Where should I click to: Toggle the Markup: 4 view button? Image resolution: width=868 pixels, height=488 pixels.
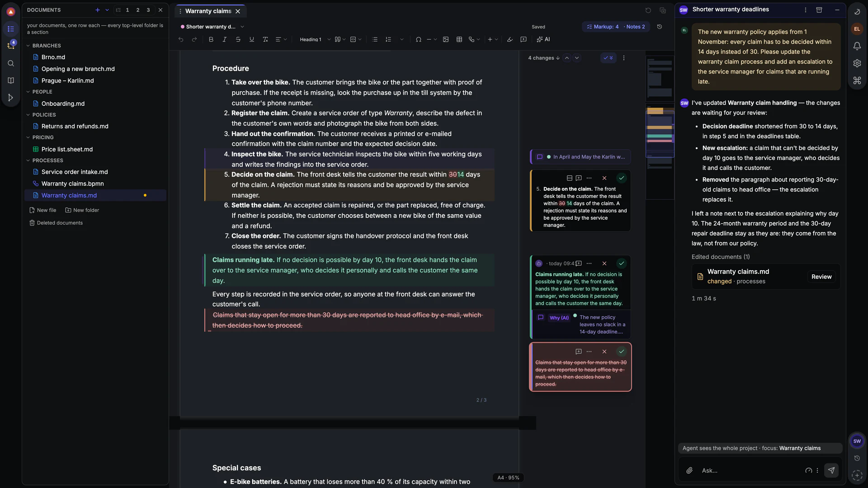pos(603,27)
